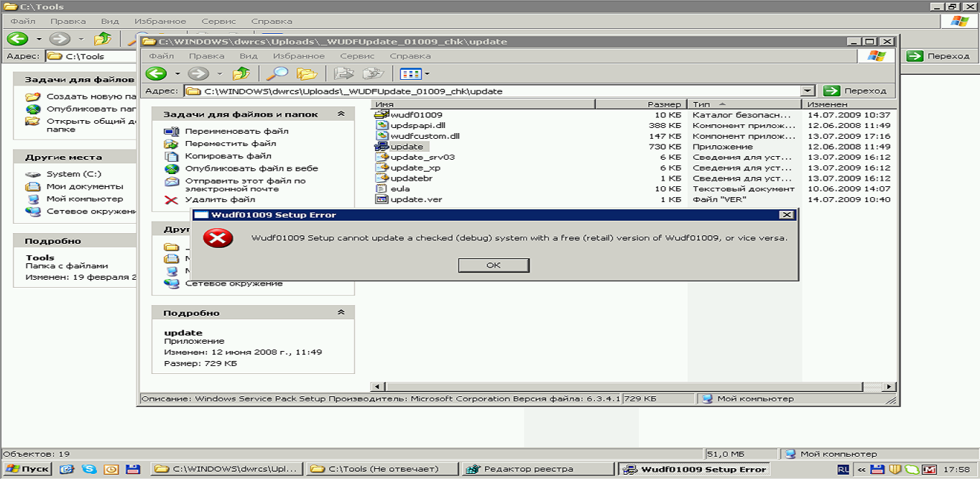Open the 'Сервис' menu in the update window

pos(356,56)
